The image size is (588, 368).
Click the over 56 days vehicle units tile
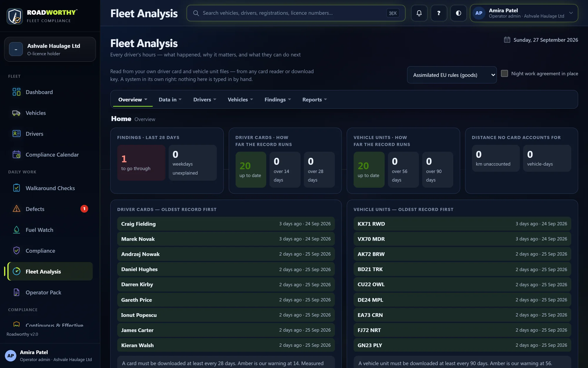click(x=403, y=170)
